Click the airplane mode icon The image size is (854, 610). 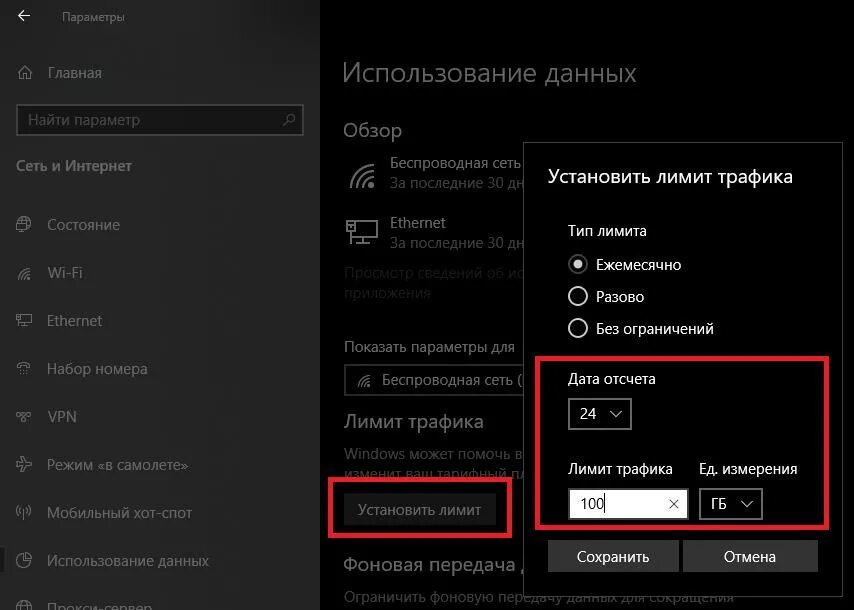24,465
